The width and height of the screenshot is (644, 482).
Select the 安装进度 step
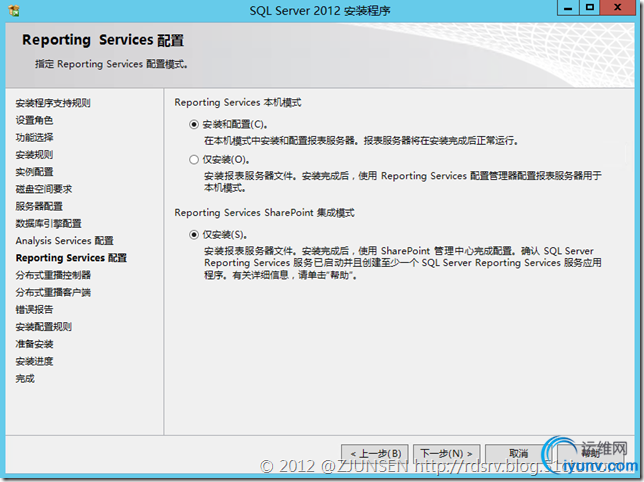click(x=34, y=361)
